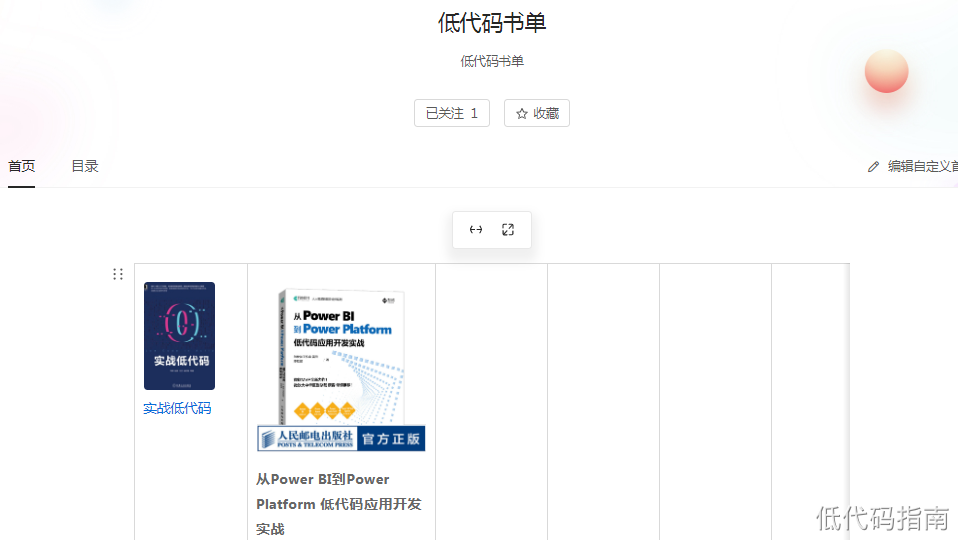Click the 低代码书单 page heading
Screen dimensions: 958x540
(492, 23)
